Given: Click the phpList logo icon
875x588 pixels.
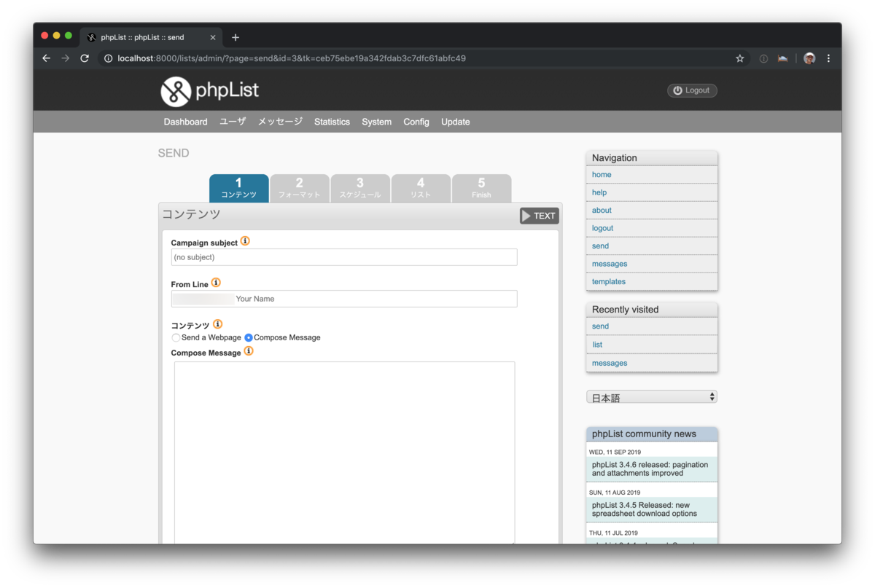Looking at the screenshot, I should 176,91.
